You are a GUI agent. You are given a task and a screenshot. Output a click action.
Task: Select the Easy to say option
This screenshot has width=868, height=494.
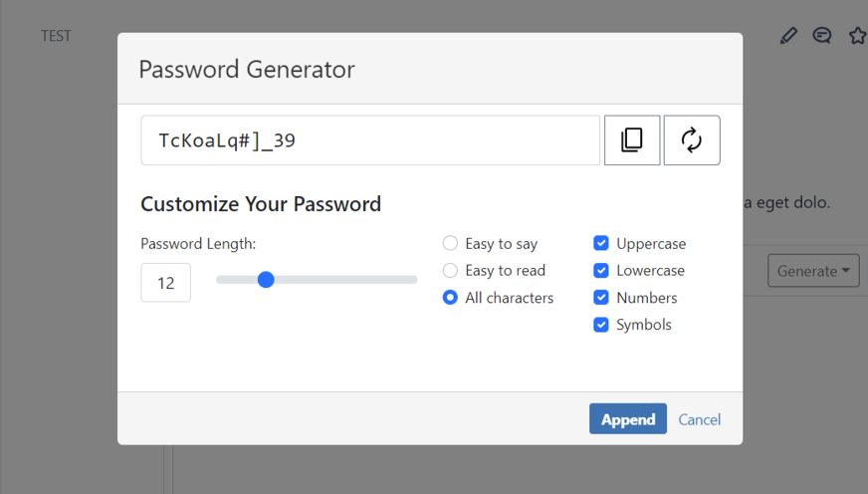[451, 244]
